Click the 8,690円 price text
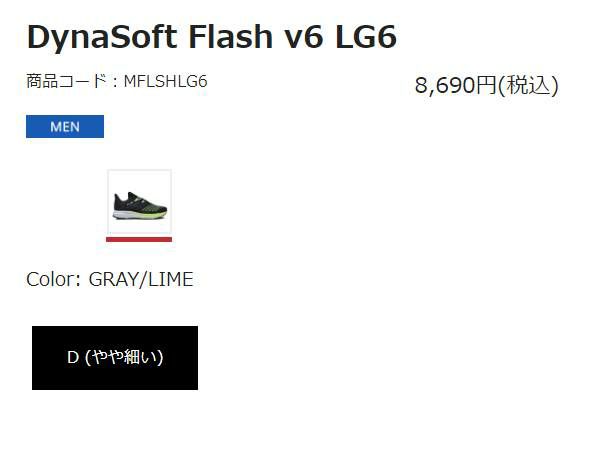 [x=455, y=85]
